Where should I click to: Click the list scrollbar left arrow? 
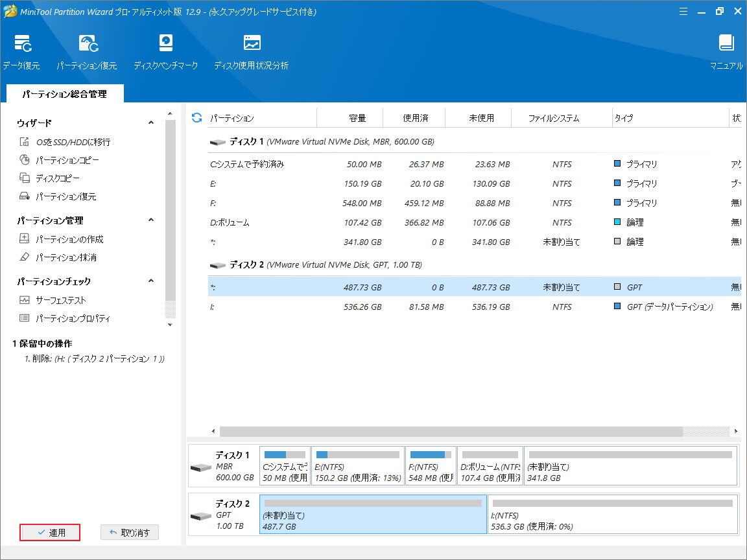213,432
